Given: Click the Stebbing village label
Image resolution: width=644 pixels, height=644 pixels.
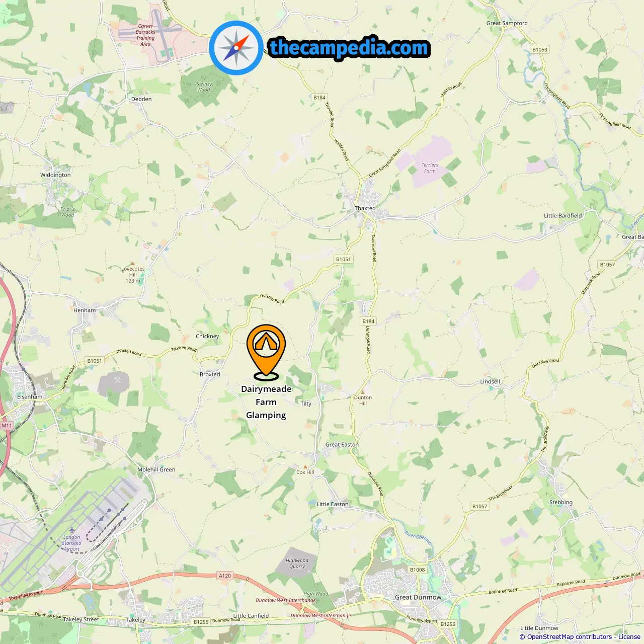Looking at the screenshot, I should pos(561,502).
